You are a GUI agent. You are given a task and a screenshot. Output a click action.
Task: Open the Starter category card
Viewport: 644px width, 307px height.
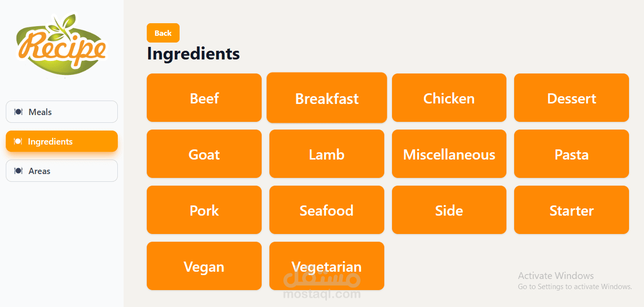tap(571, 210)
